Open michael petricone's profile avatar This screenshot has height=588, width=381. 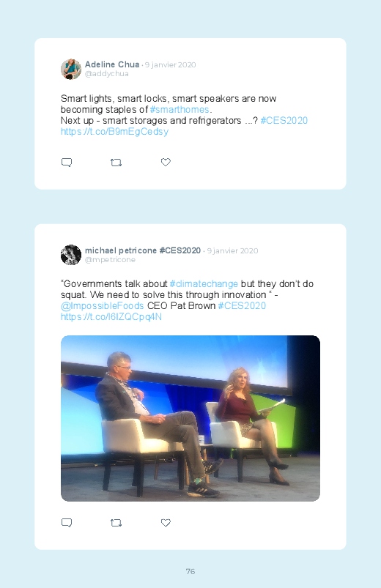click(x=71, y=255)
